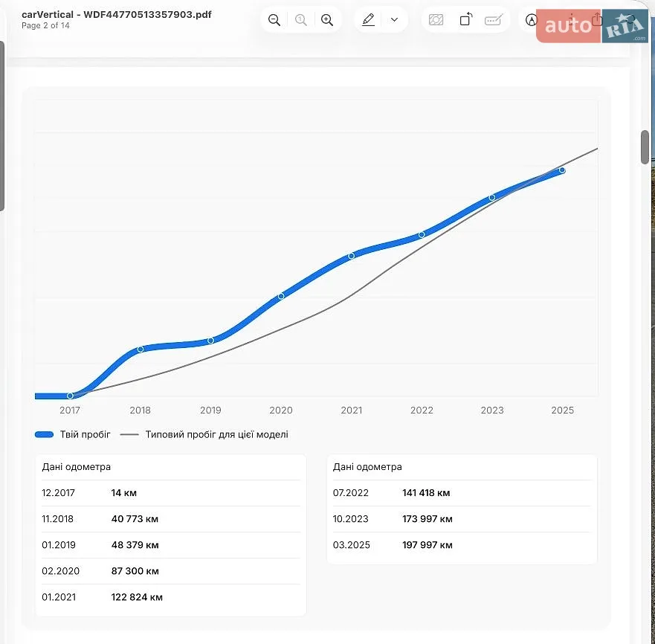
Task: Select the 03.2025 odometer row
Action: click(462, 545)
